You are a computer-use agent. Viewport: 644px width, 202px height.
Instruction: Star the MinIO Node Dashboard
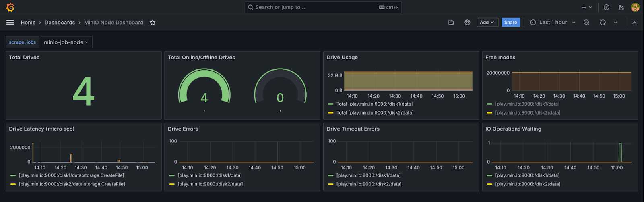pyautogui.click(x=153, y=23)
